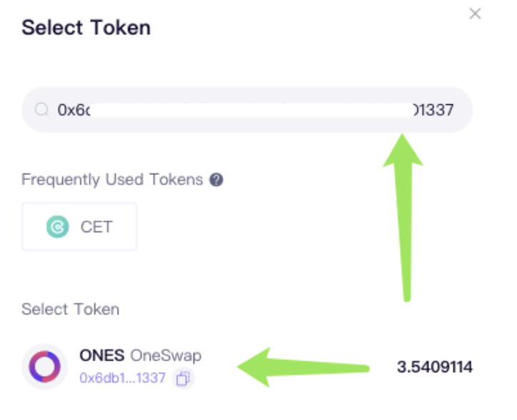Click the bold ONES symbol text
The image size is (517, 420).
pyautogui.click(x=102, y=355)
